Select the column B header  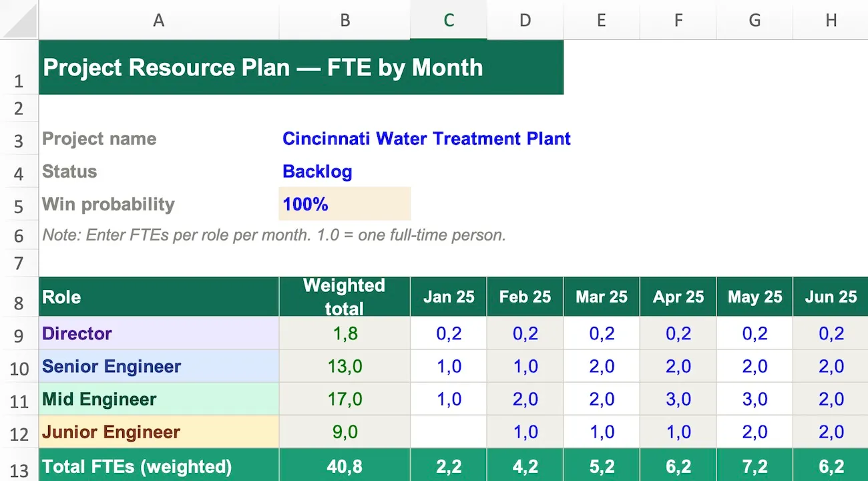click(345, 20)
